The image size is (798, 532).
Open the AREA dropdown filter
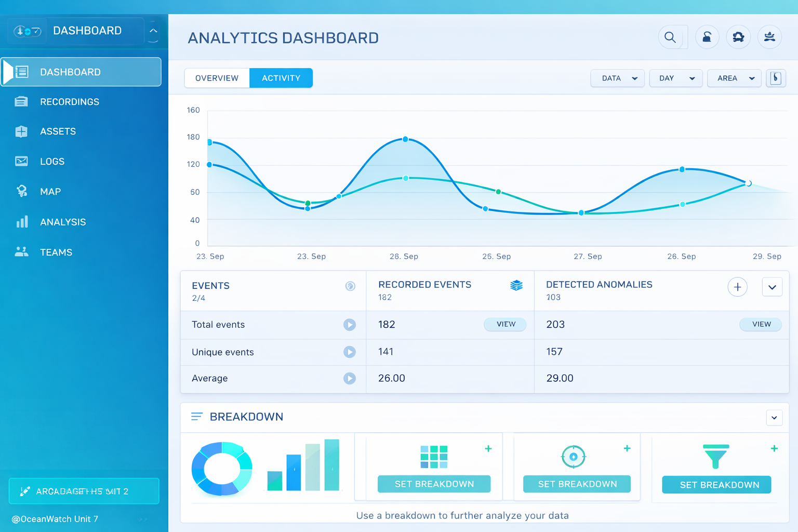[734, 78]
